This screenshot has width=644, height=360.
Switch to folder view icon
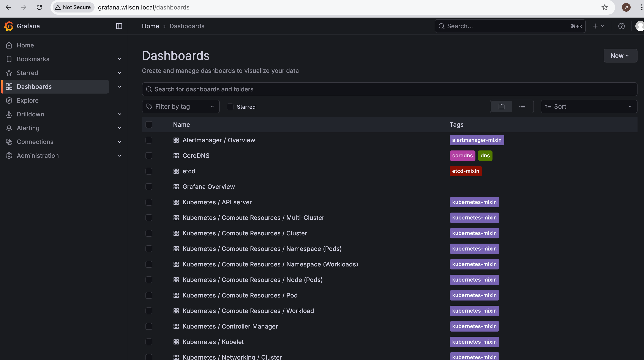click(501, 107)
